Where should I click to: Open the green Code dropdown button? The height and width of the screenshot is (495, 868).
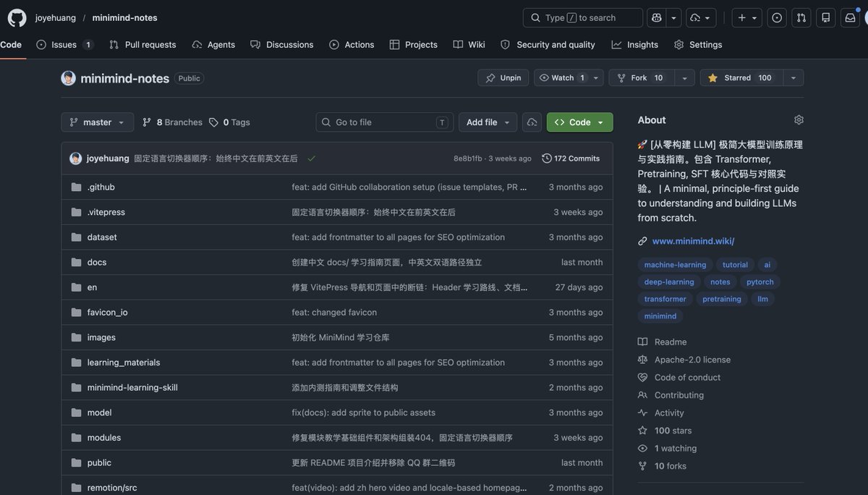580,122
